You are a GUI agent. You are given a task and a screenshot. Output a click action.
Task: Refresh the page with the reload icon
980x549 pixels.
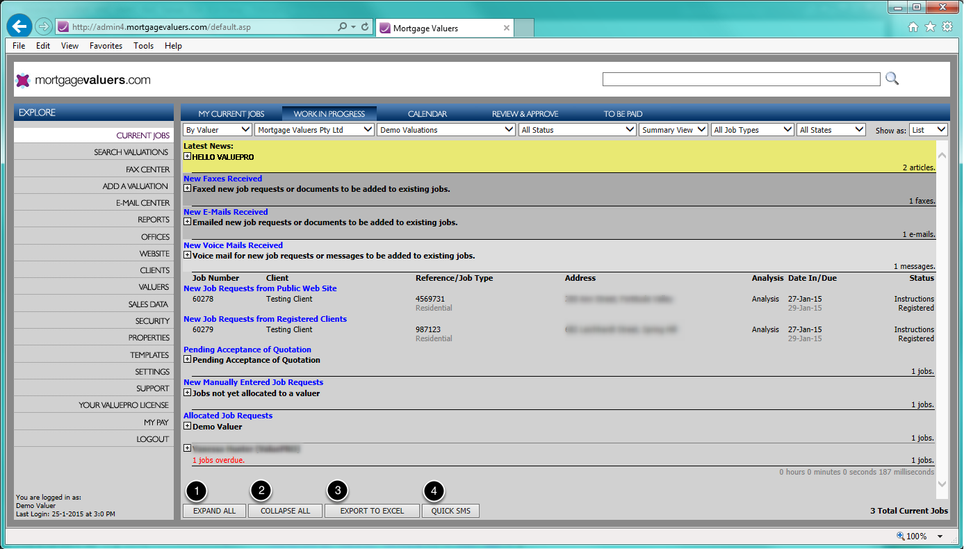[x=365, y=27]
